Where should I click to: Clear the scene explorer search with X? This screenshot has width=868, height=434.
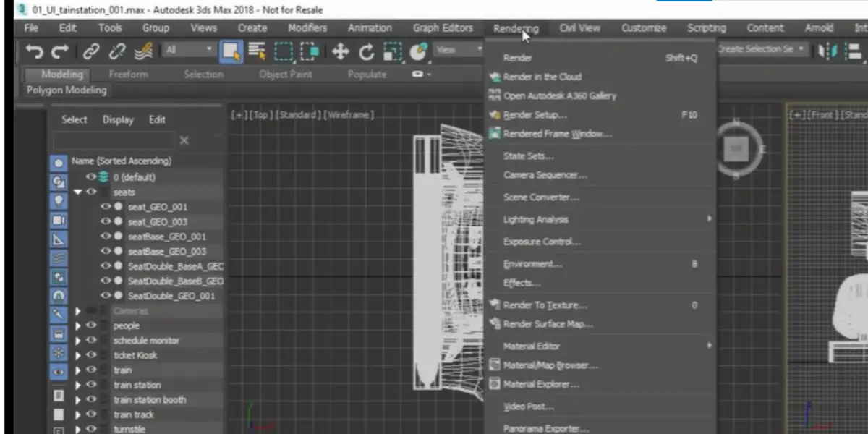click(184, 140)
